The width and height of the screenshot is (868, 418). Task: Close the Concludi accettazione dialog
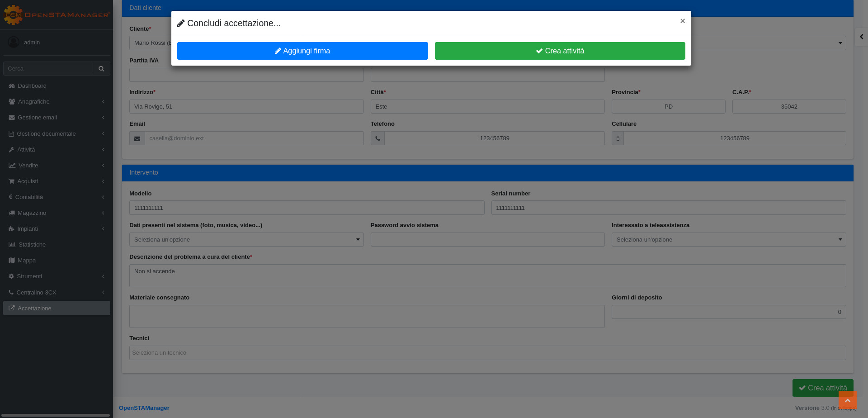tap(682, 21)
